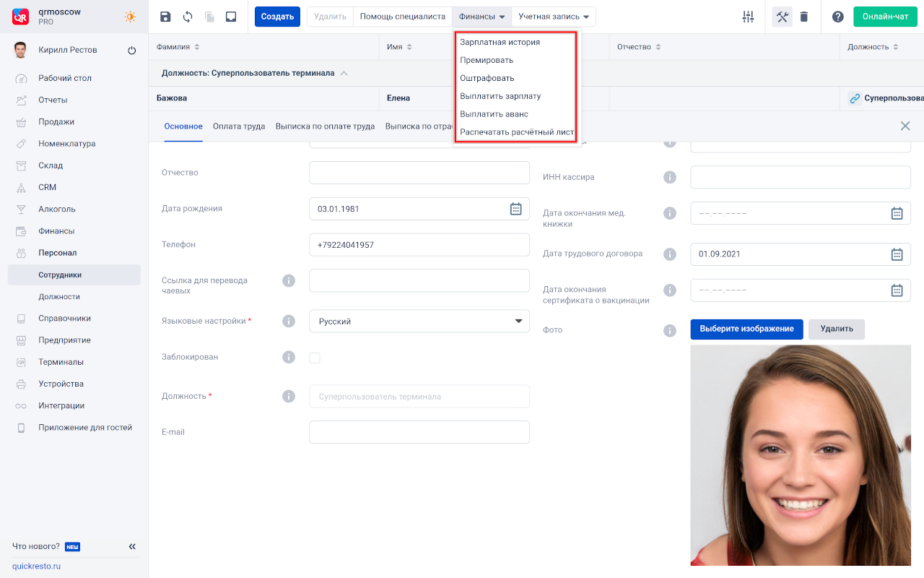Sort by Должность column header
This screenshot has height=578, width=924.
pos(896,47)
